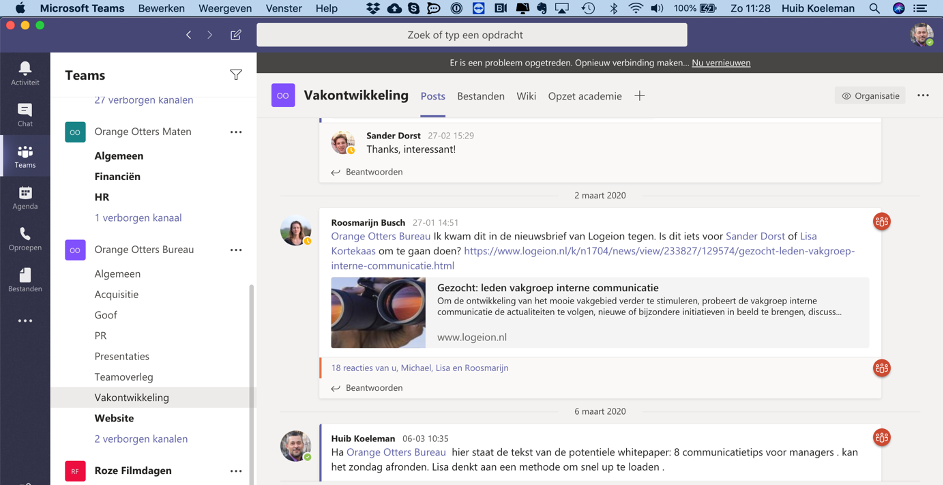This screenshot has height=485, width=943.
Task: Open Chat in the sidebar
Action: pos(25,114)
